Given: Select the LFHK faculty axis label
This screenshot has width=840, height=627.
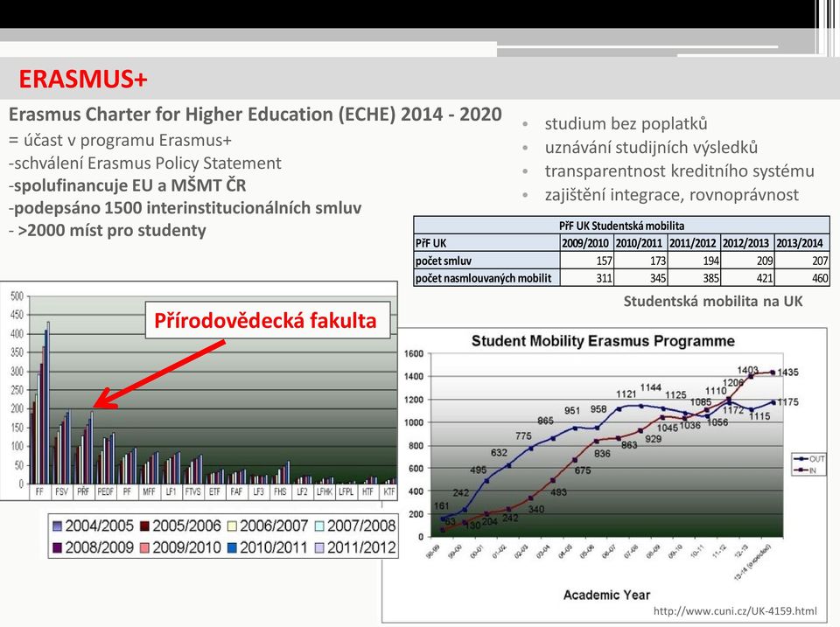Looking at the screenshot, I should (x=324, y=491).
